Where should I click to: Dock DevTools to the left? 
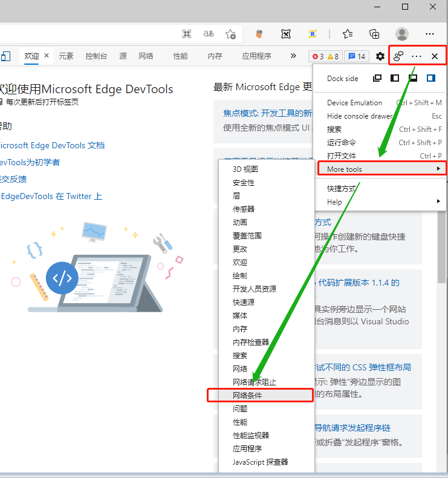pos(395,78)
